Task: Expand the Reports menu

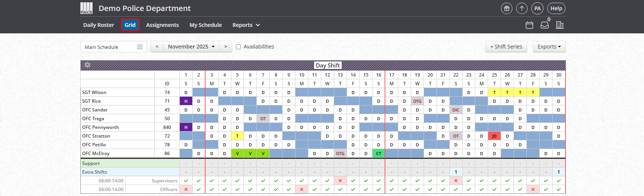Action: [x=246, y=25]
